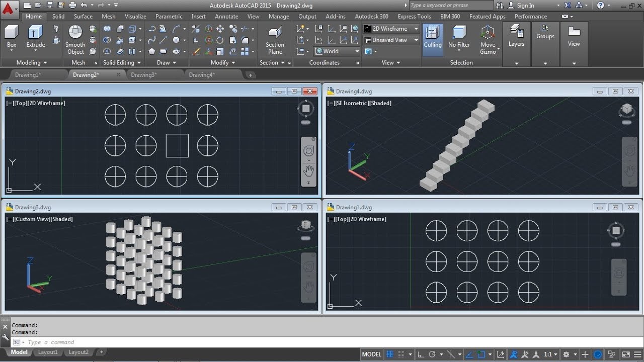Open the World coordinate system dropdown
The width and height of the screenshot is (644, 362).
[x=337, y=51]
